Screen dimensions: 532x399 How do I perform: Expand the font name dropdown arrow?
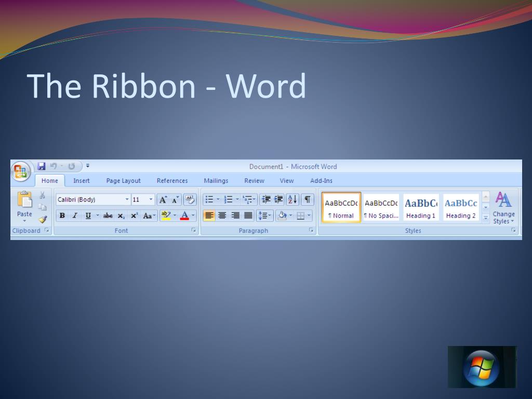pos(127,199)
